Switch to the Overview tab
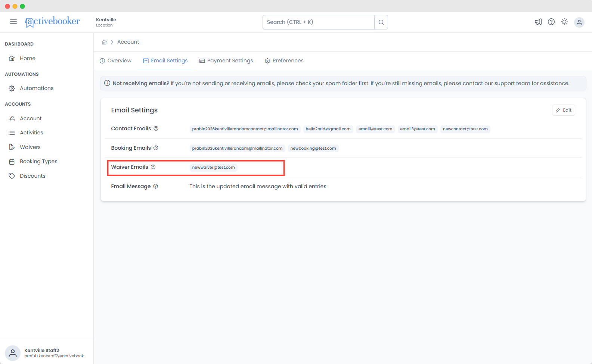 tap(115, 60)
